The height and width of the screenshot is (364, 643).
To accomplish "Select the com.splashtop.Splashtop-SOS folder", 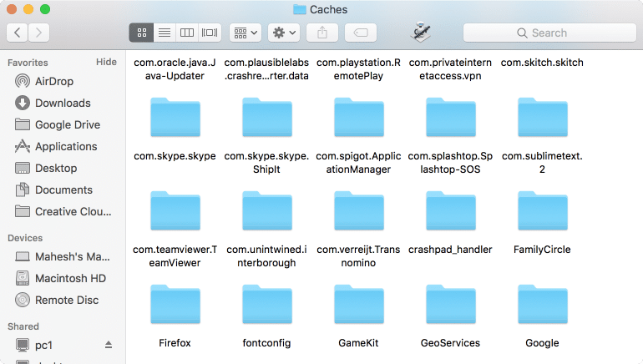I will pos(451,118).
